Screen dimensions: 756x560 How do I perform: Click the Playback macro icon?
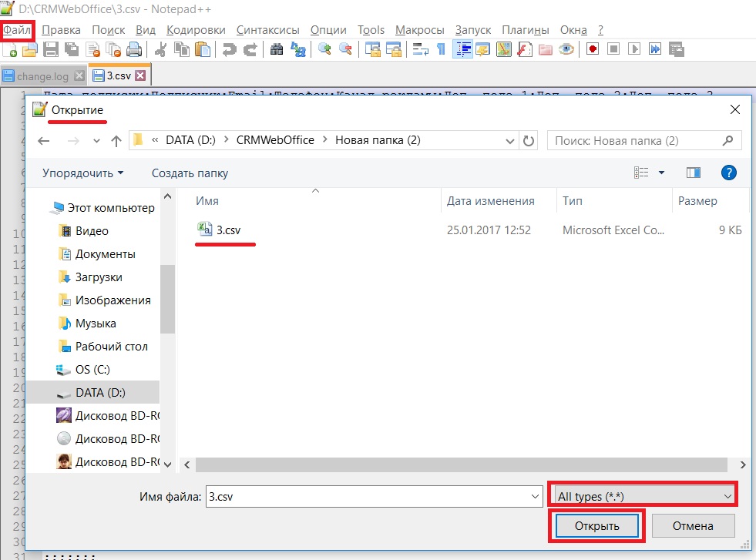point(634,49)
